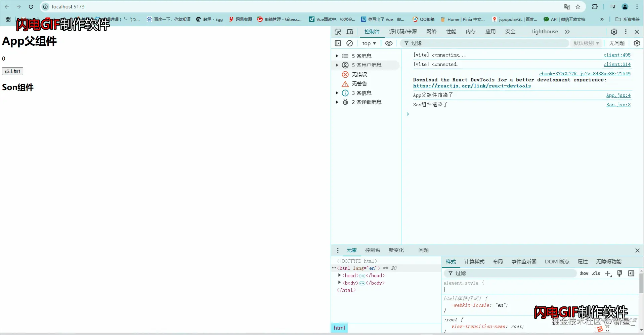The height and width of the screenshot is (335, 644).
Task: Switch to the 网络 panel tab
Action: (431, 32)
